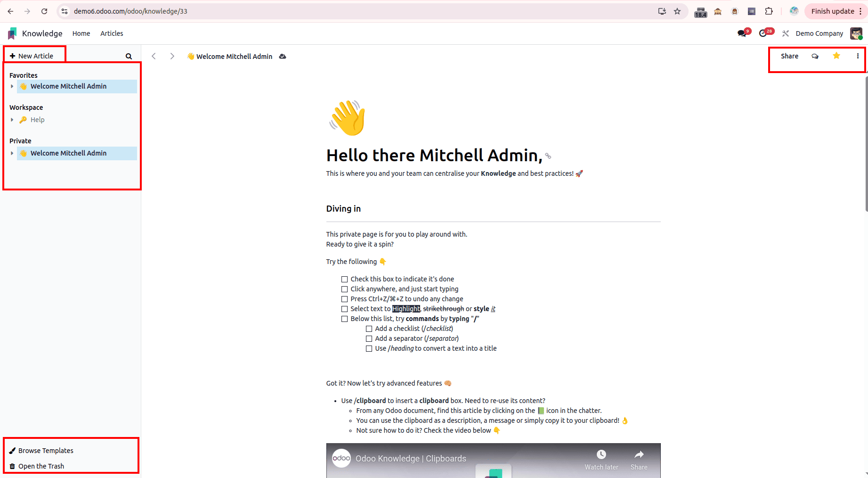The image size is (868, 478).
Task: Open the chatter with the chat bubble icon
Action: [x=815, y=56]
